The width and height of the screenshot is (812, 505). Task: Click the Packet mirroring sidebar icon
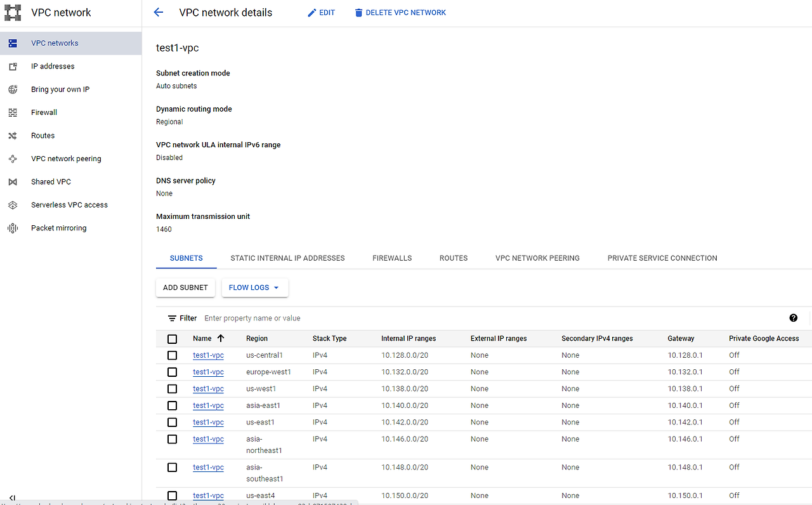pyautogui.click(x=13, y=228)
